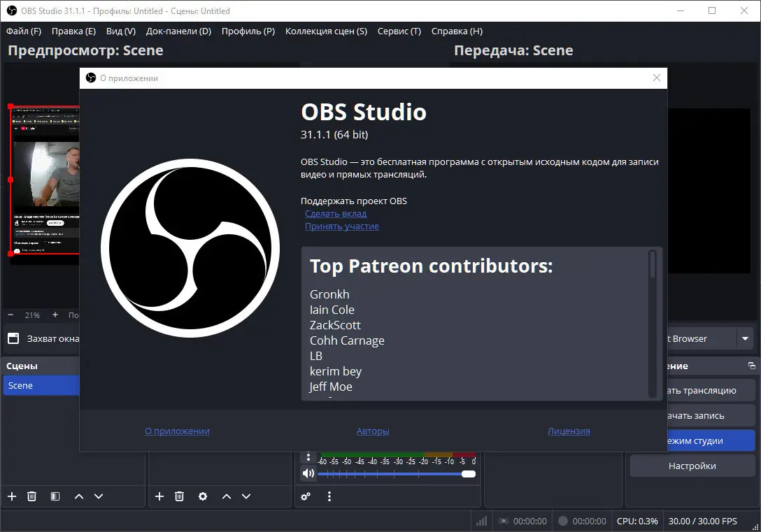Open scene filters icon in Scenes panel
761x532 pixels.
(55, 496)
